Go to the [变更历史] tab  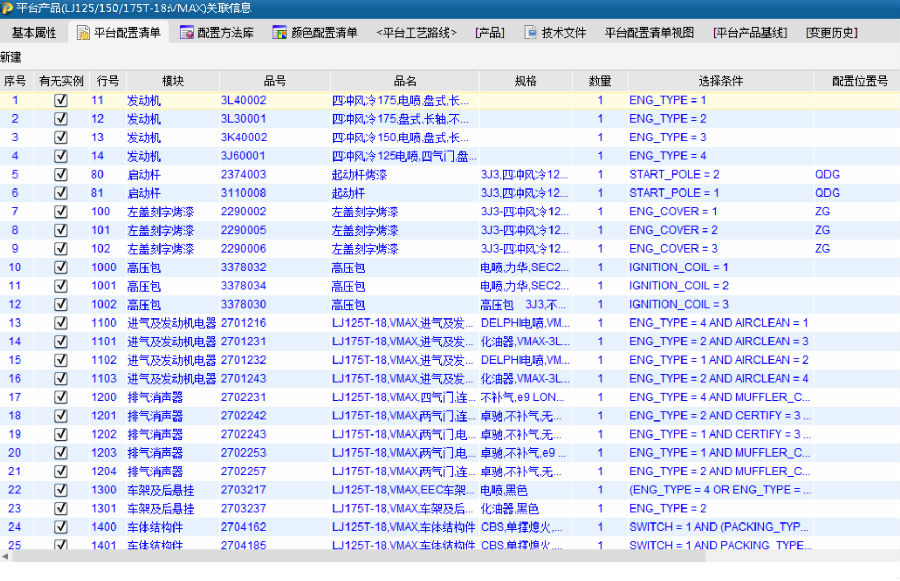831,33
